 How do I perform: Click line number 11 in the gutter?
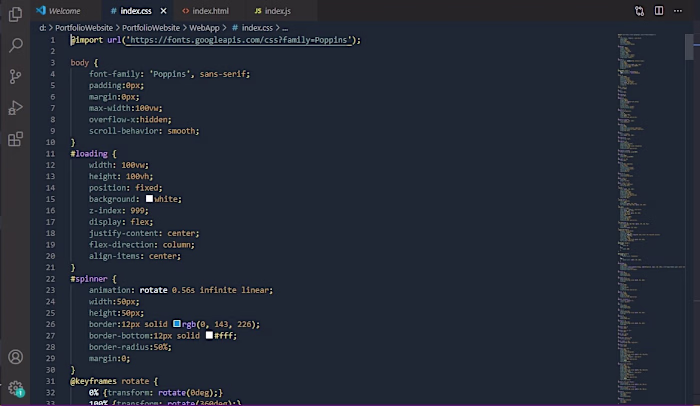pos(50,154)
